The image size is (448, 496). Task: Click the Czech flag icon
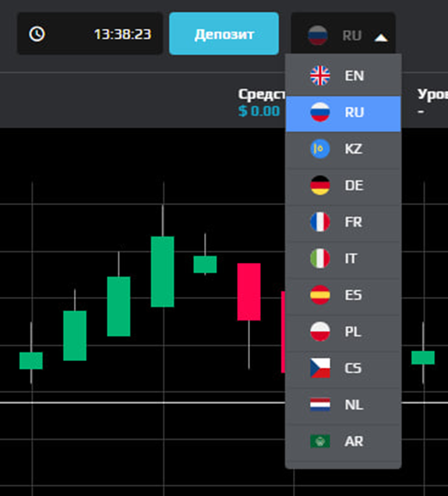320,368
